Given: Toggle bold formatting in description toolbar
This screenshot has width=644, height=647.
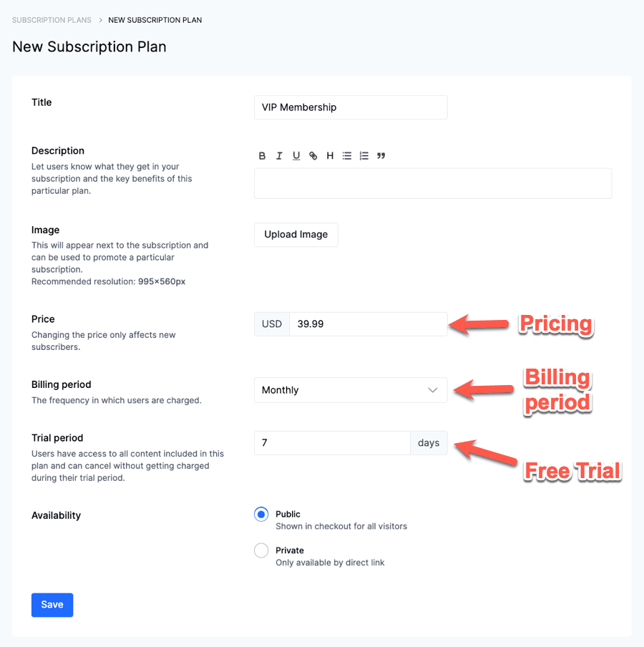Looking at the screenshot, I should point(263,156).
